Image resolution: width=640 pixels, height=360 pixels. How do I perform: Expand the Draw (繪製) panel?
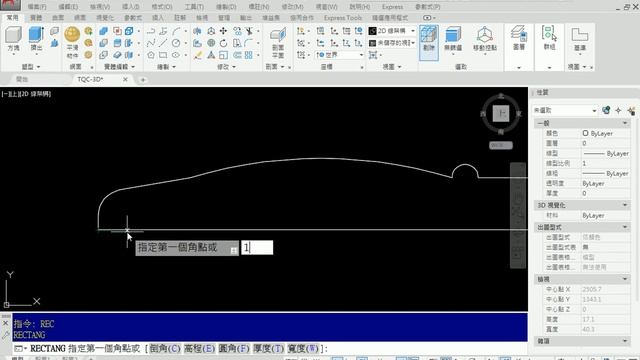[167, 67]
